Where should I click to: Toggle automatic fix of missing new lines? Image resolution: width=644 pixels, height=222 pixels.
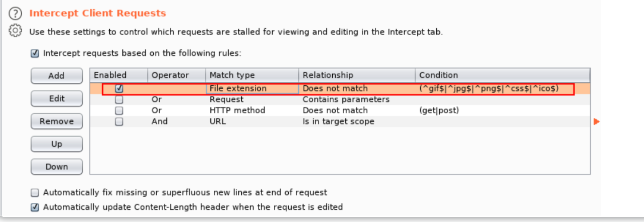point(35,192)
